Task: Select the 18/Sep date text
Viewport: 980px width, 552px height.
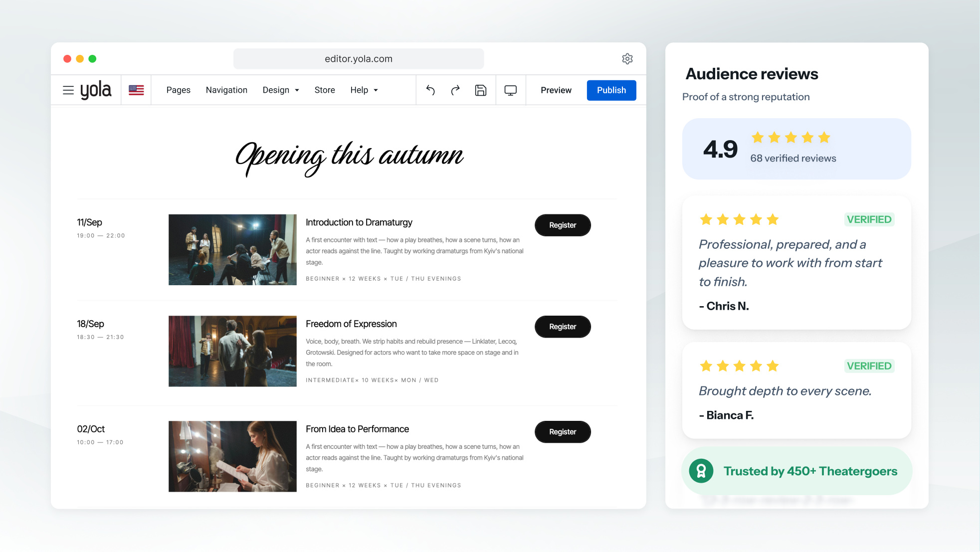Action: point(90,324)
